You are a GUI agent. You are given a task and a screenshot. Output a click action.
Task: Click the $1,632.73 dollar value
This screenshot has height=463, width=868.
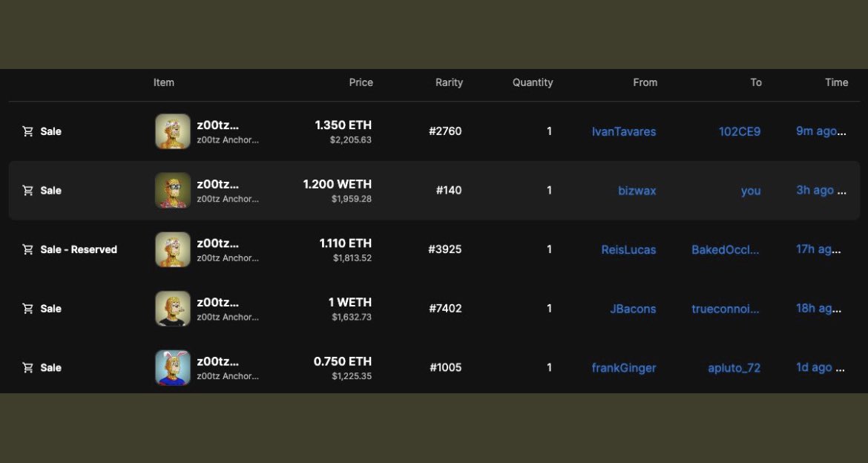(352, 318)
